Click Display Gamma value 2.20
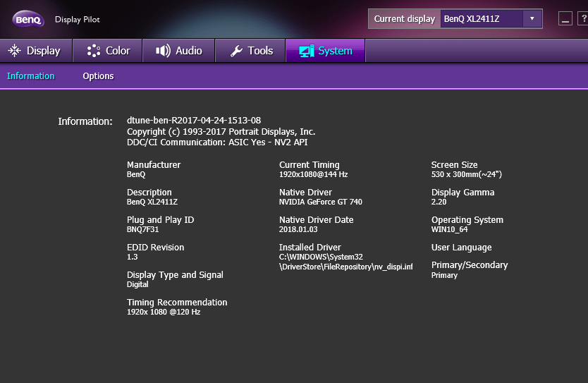 click(x=439, y=202)
